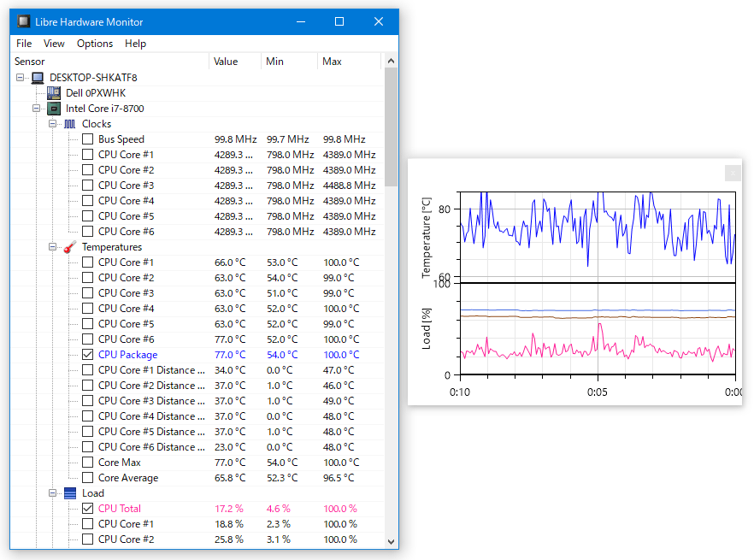The image size is (754, 560).
Task: Click the Clocks waveform icon
Action: 70,124
